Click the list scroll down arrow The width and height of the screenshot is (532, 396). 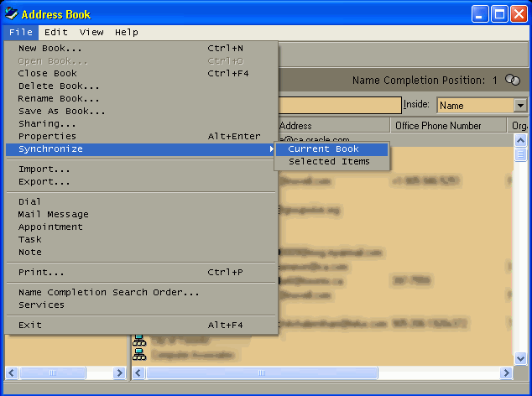[520, 359]
